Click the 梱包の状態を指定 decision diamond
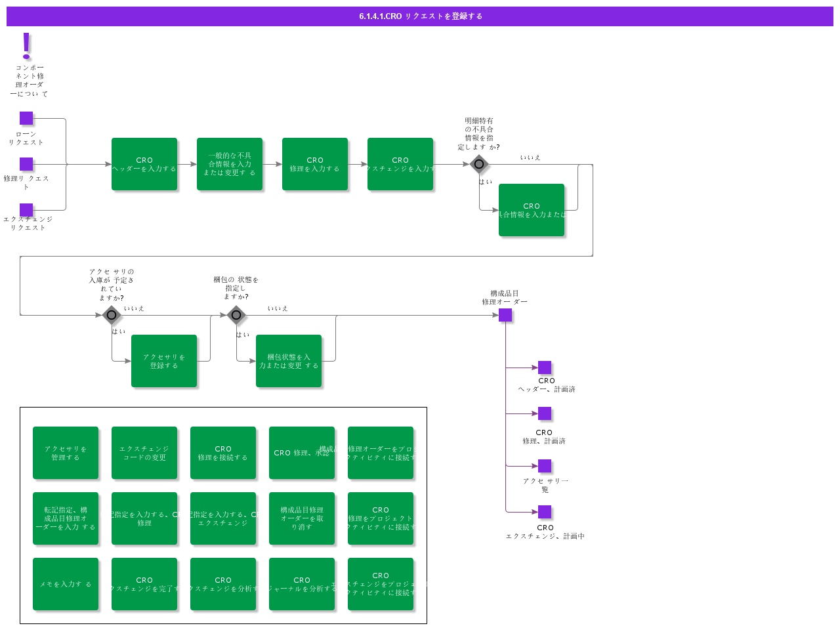This screenshot has height=630, width=840. coord(236,315)
